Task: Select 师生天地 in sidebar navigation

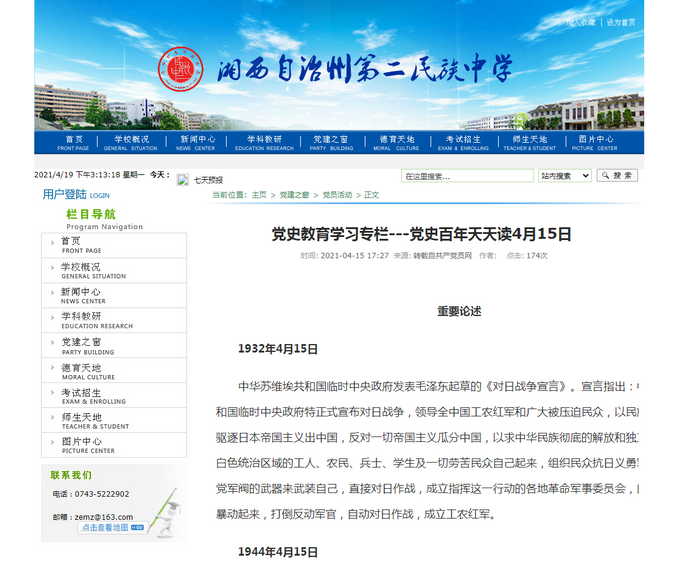Action: point(114,420)
